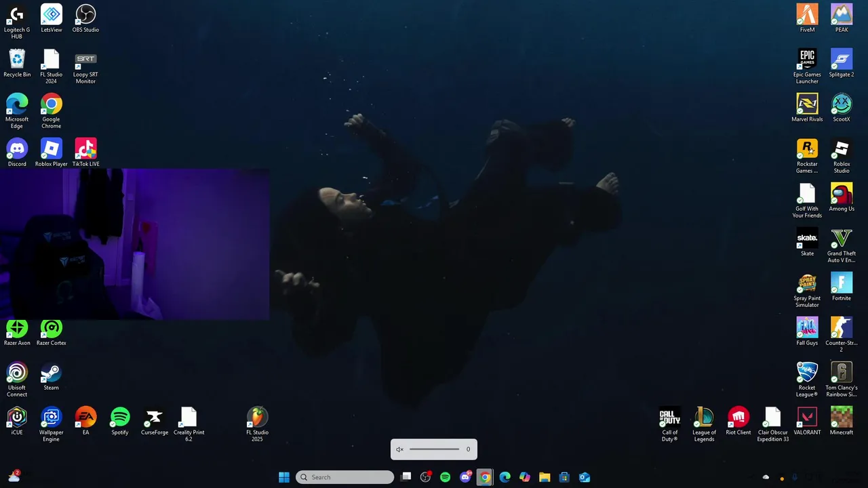Open Microsoft Edge from the taskbar

(x=505, y=477)
